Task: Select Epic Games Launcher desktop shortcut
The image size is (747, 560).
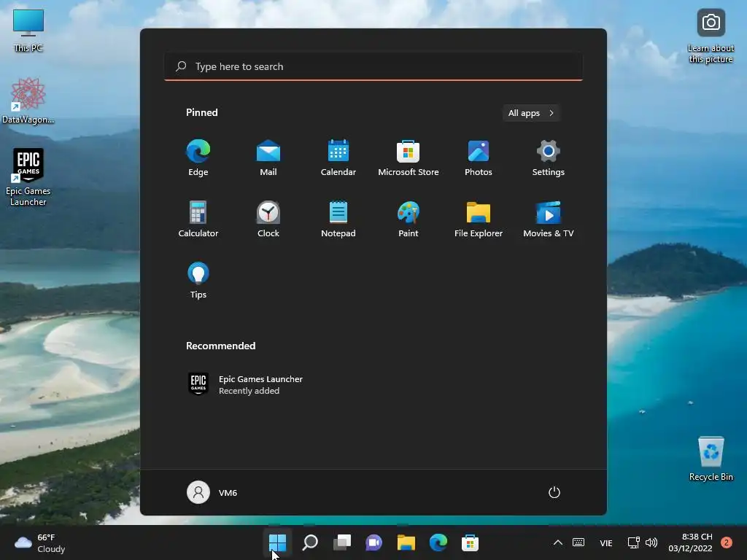Action: pos(28,177)
